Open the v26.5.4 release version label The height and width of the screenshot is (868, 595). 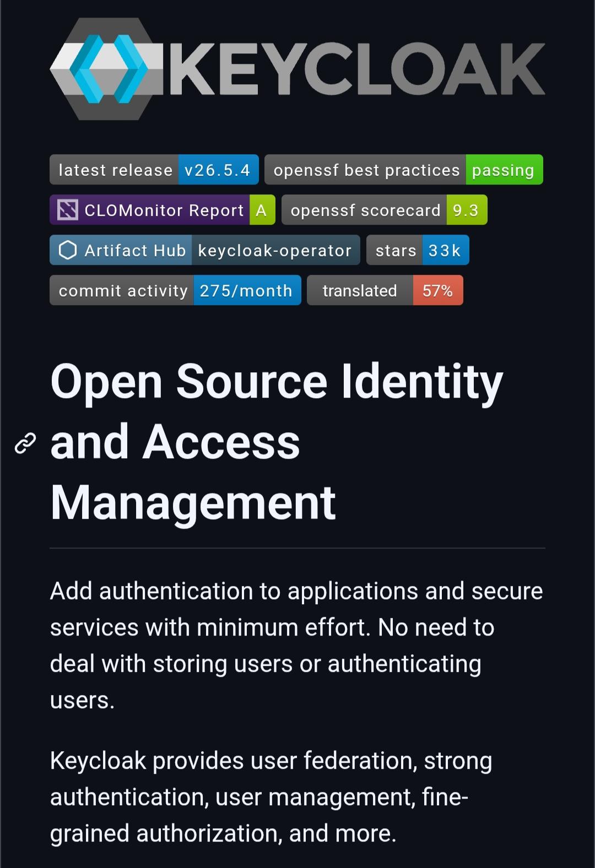click(x=218, y=170)
